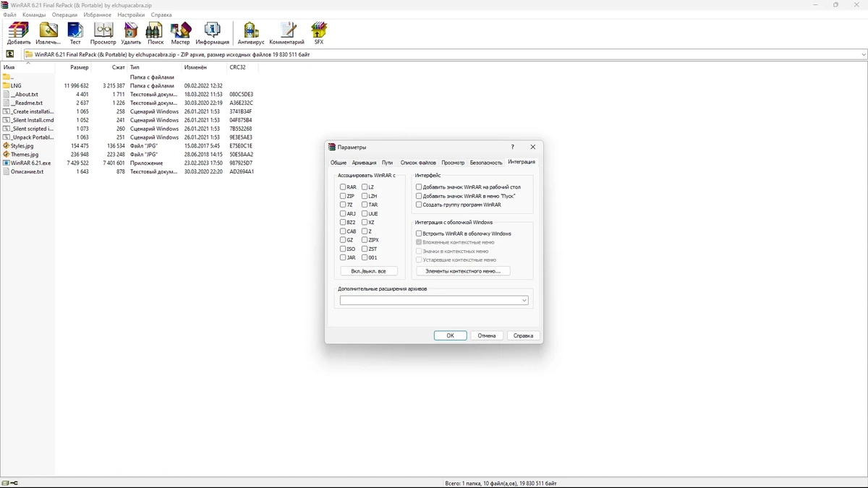
Task: Open the Избранное menu
Action: click(x=97, y=14)
